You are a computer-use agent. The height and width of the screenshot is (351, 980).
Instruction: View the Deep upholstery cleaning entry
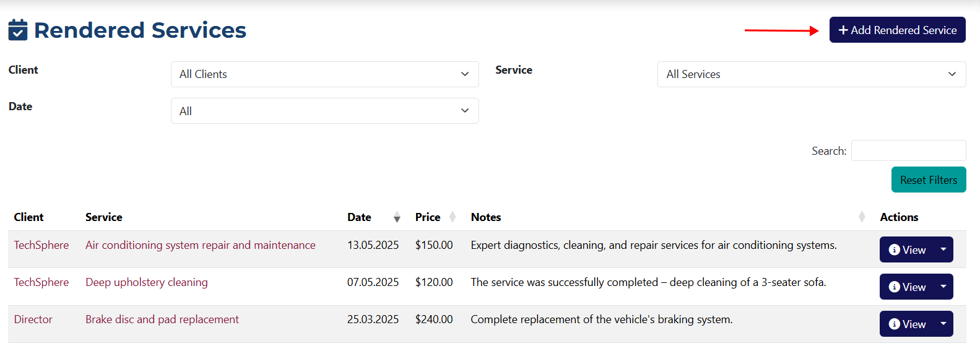907,287
